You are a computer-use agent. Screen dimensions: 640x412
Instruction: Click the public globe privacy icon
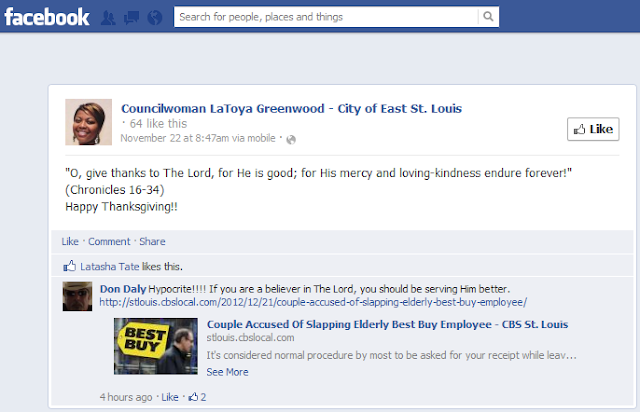click(291, 140)
